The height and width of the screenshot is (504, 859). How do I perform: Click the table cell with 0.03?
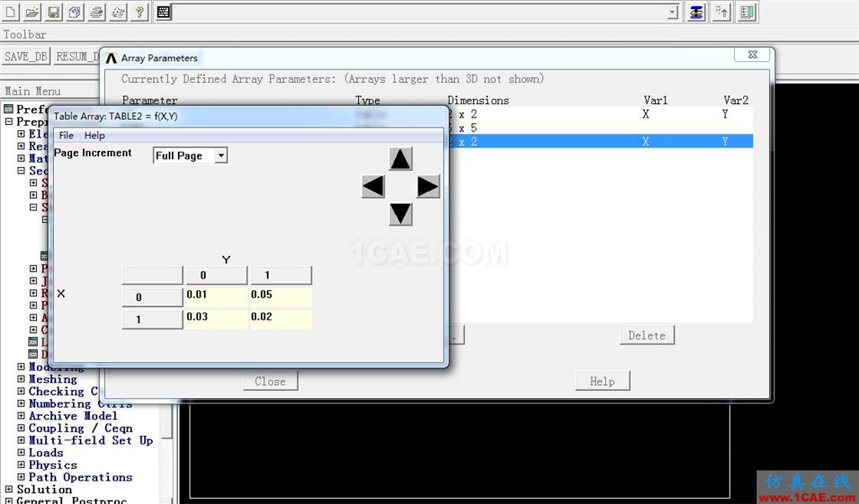(x=216, y=320)
